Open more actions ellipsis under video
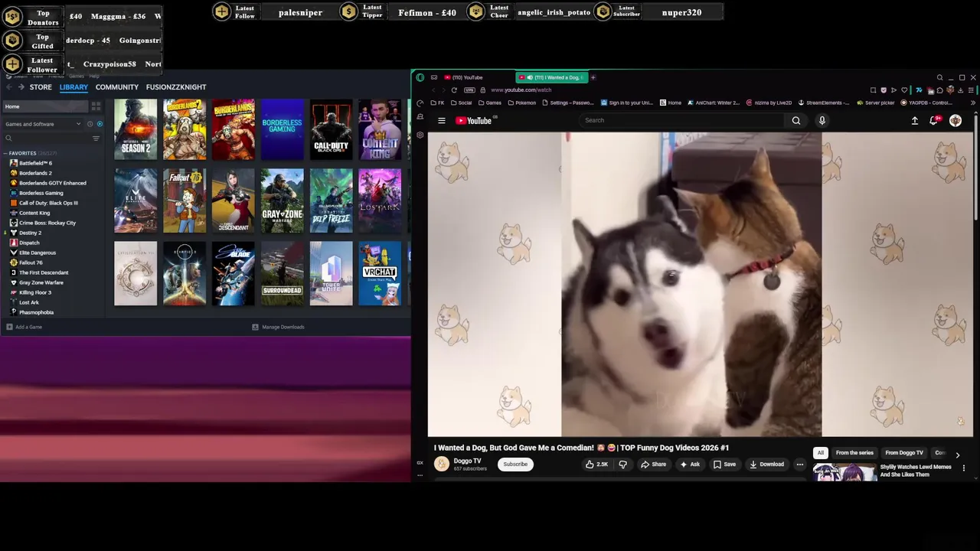Screen dimensions: 980x551 click(x=800, y=464)
